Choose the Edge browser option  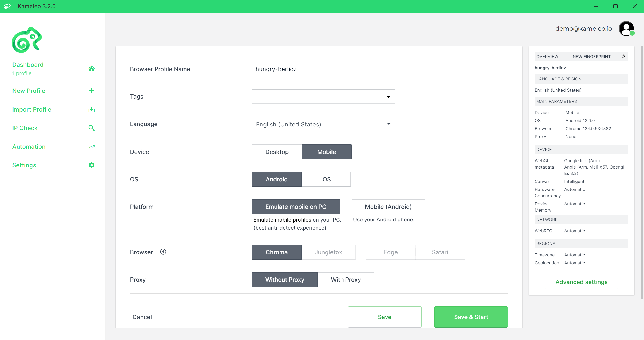click(391, 252)
